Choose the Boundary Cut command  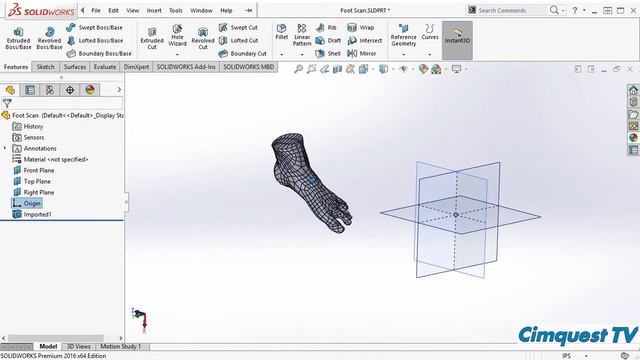point(242,53)
